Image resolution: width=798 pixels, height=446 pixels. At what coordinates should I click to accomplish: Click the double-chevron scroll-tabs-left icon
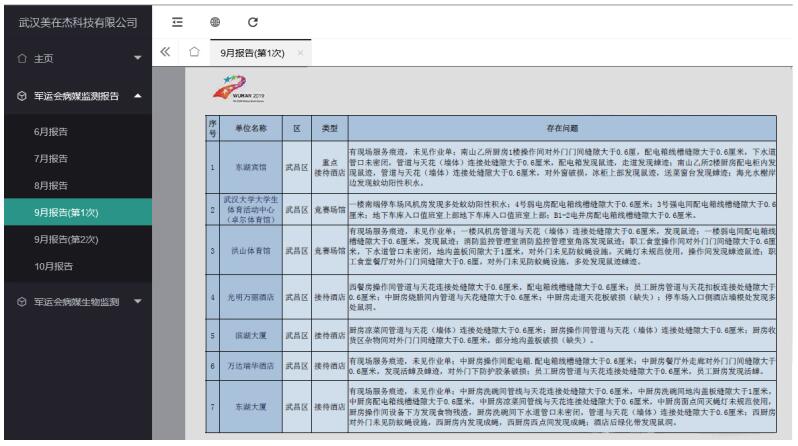pyautogui.click(x=165, y=51)
